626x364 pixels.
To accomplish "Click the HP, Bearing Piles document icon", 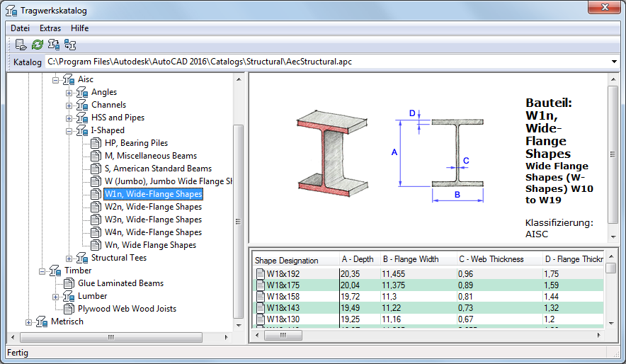I will click(96, 143).
